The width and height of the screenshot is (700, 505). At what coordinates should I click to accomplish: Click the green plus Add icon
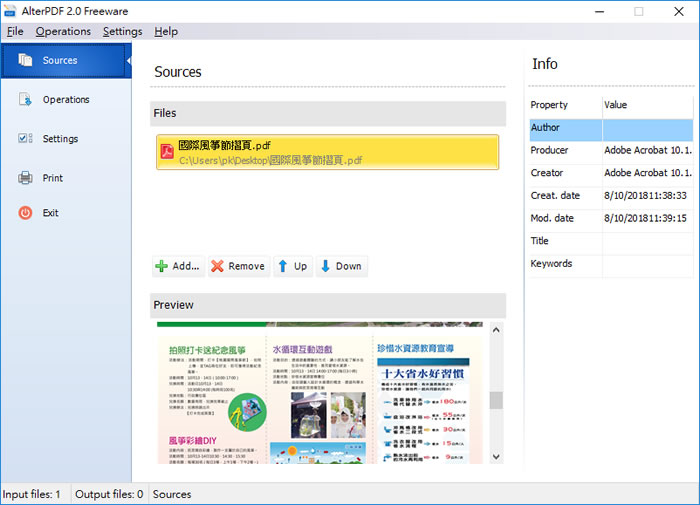point(161,266)
